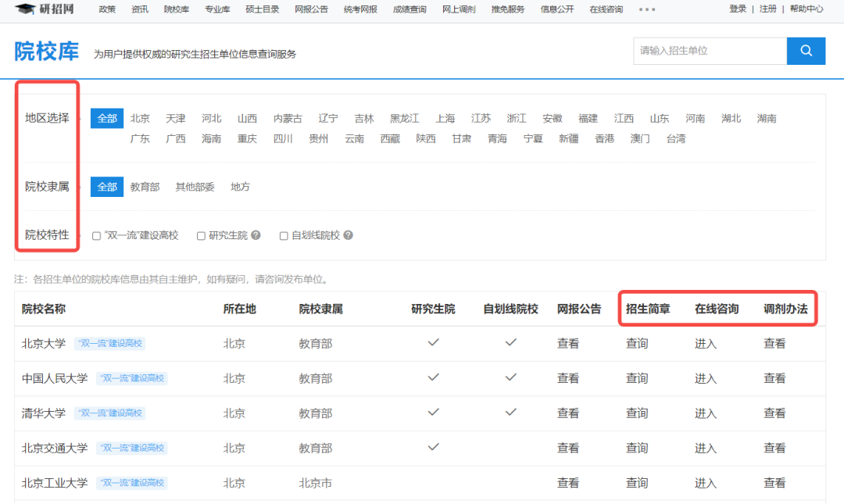The height and width of the screenshot is (504, 844).
Task: Check the 自划线院校 filter checkbox
Action: [x=283, y=235]
